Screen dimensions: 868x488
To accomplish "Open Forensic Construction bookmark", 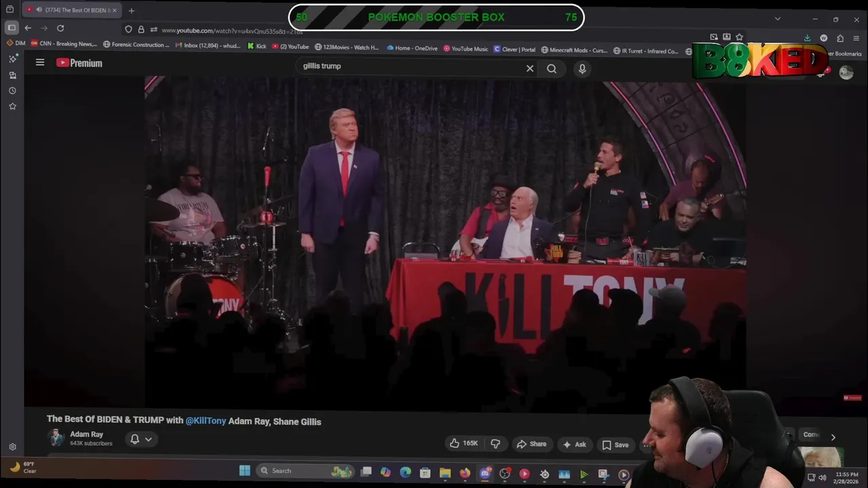I will (136, 44).
